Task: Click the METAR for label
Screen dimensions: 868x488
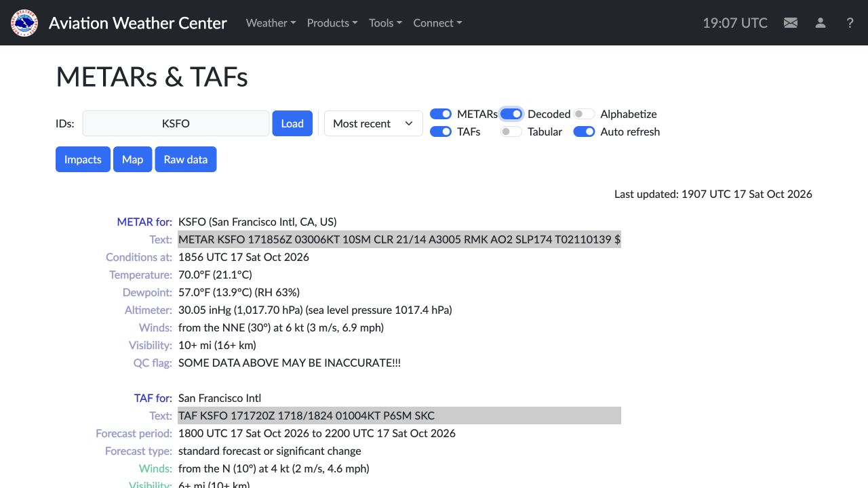Action: tap(144, 222)
